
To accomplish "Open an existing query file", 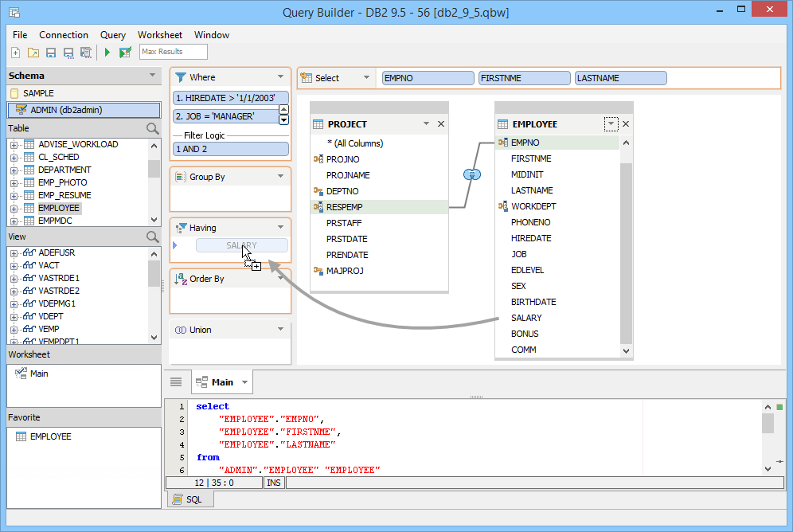I will click(33, 51).
